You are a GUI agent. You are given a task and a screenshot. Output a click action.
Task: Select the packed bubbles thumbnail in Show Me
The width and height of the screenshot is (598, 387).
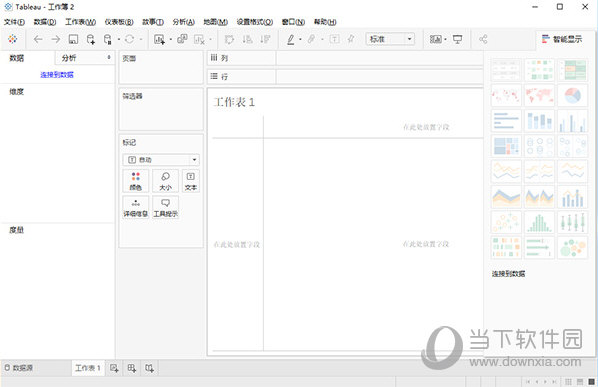pyautogui.click(x=572, y=247)
